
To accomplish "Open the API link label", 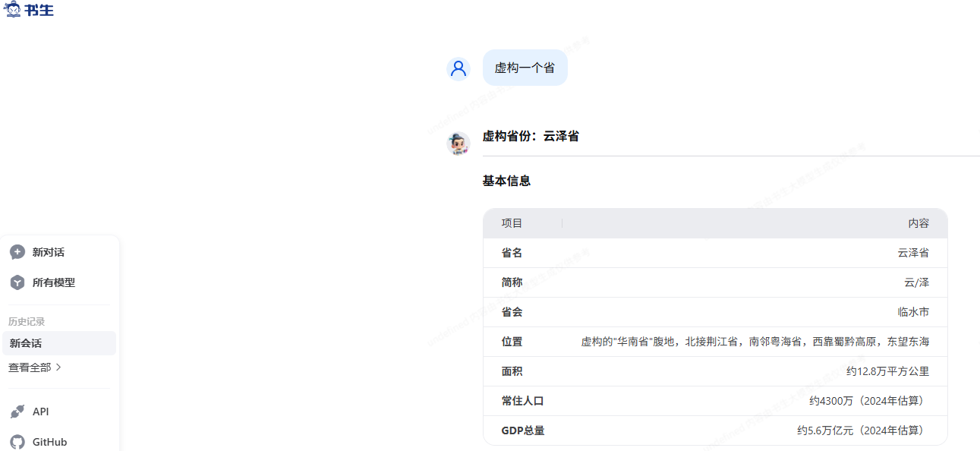I will (x=41, y=412).
